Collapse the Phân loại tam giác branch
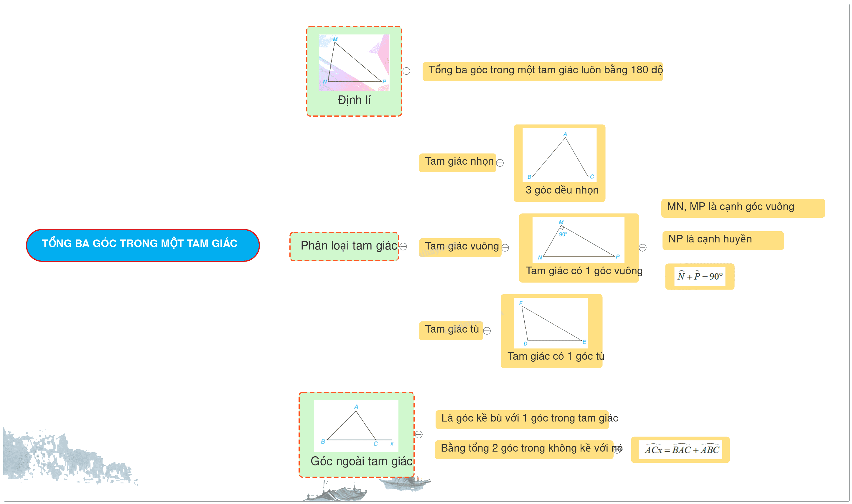The image size is (852, 504). coord(403,247)
